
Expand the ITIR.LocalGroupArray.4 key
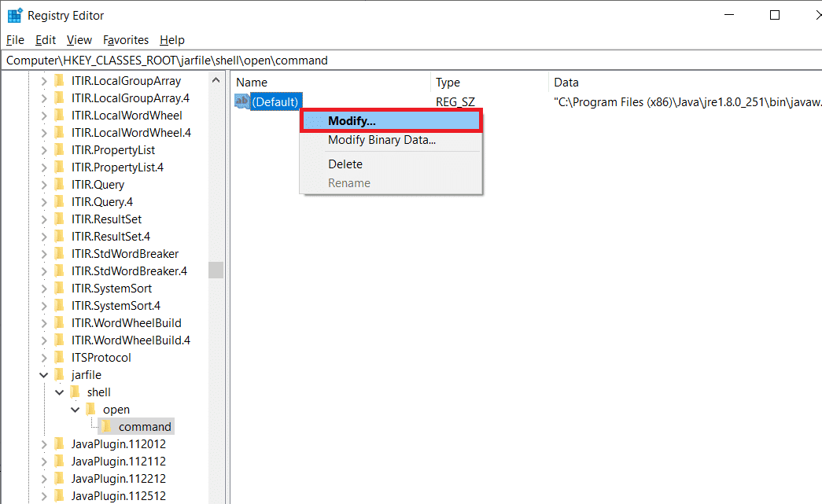44,98
